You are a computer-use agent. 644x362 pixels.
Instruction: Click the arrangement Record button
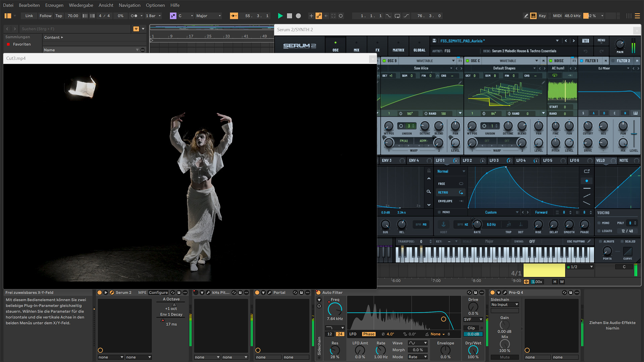[x=298, y=16]
